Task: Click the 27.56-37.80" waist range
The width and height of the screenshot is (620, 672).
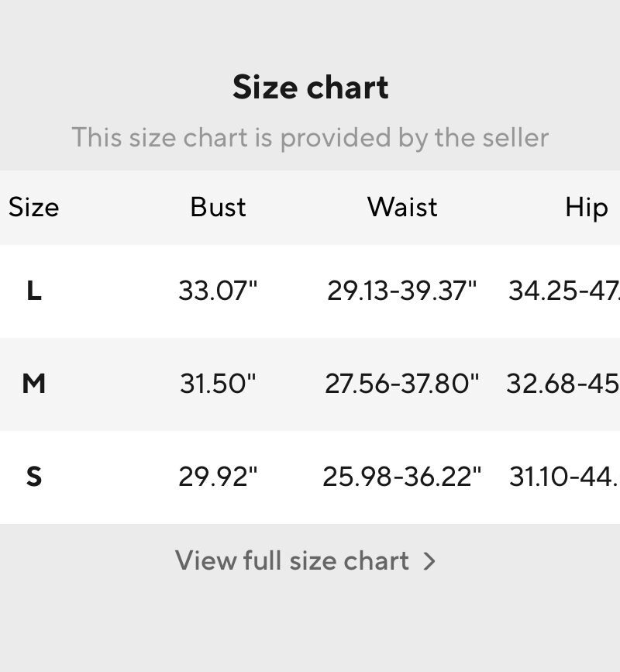Action: click(x=402, y=383)
